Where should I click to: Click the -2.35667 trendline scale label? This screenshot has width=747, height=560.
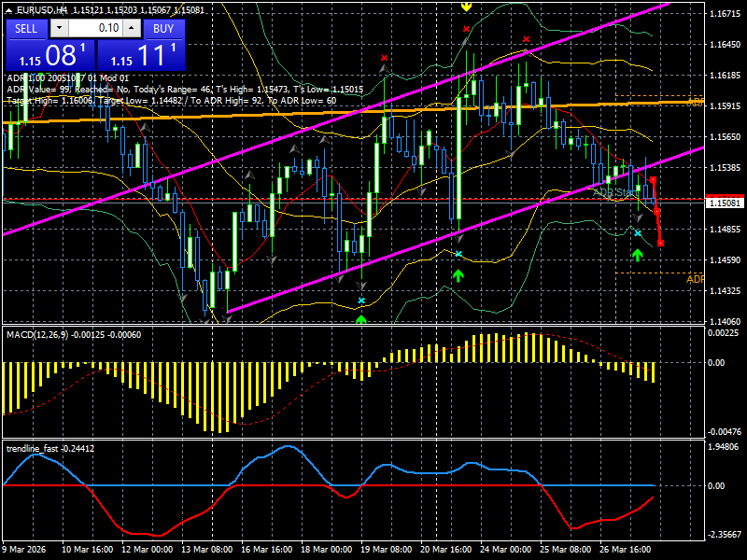[x=725, y=535]
